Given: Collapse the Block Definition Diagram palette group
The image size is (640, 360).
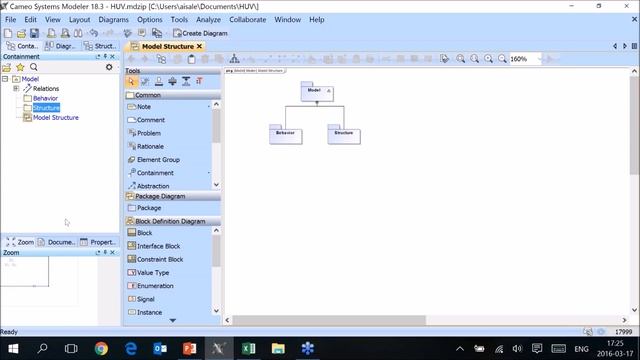Looking at the screenshot, I should click(x=173, y=221).
